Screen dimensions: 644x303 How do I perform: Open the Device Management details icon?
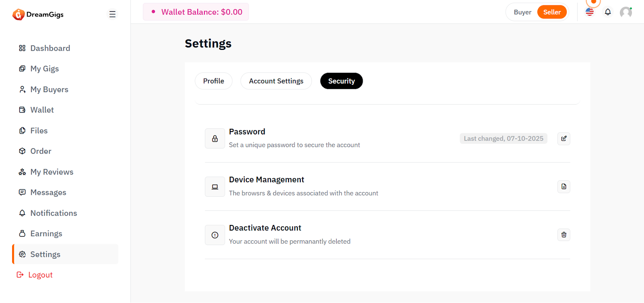[563, 187]
